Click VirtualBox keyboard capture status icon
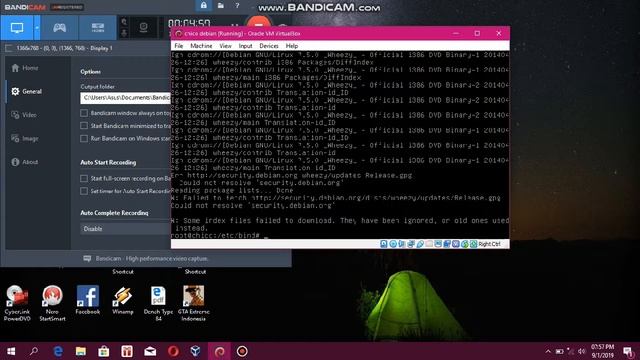Image resolution: width=640 pixels, height=360 pixels. coord(473,244)
